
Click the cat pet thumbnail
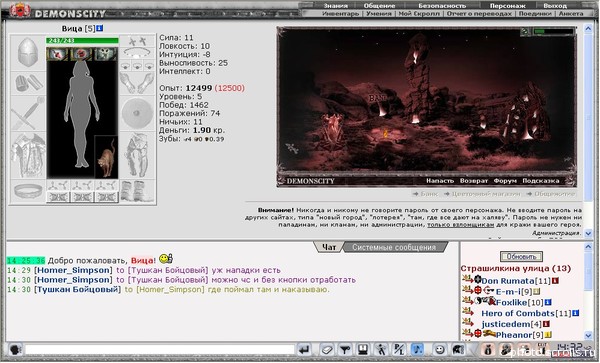[106, 157]
